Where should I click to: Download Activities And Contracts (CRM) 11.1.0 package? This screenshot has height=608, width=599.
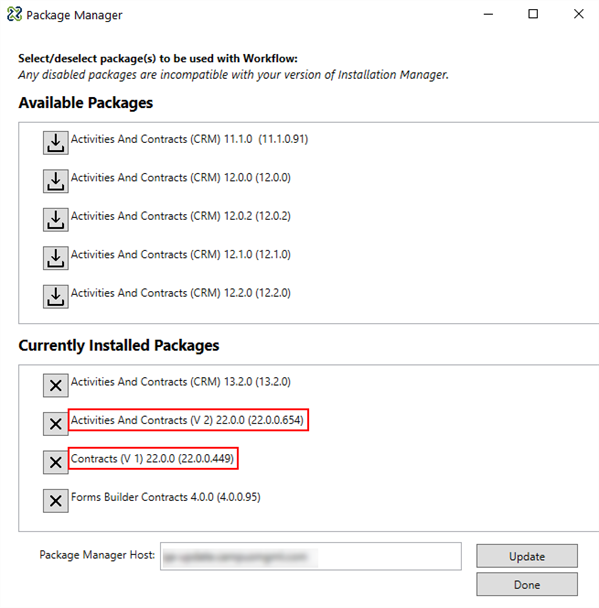point(55,143)
